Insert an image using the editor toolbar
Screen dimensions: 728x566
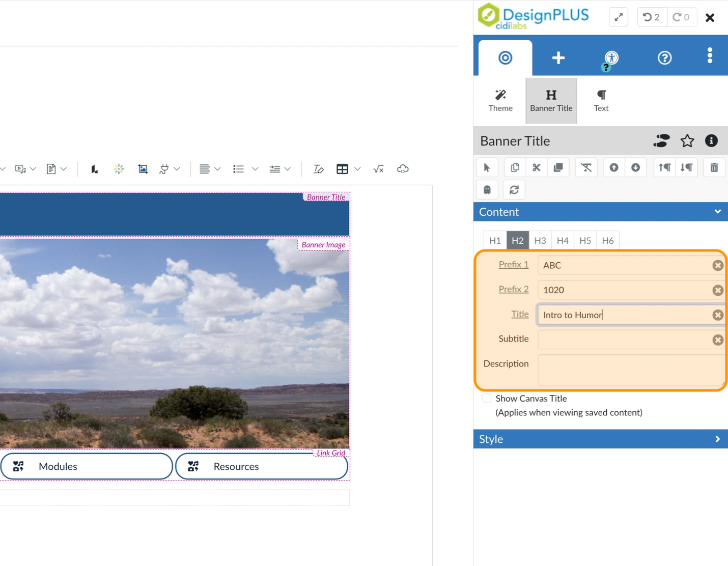143,168
